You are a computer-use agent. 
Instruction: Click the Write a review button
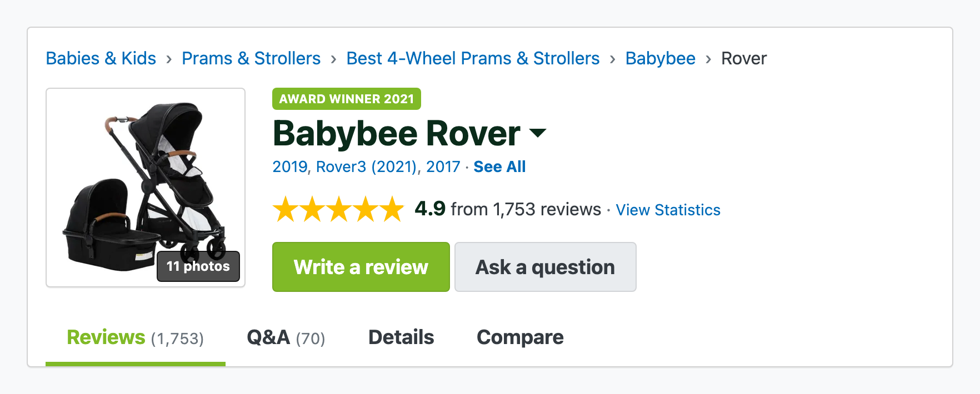click(360, 267)
